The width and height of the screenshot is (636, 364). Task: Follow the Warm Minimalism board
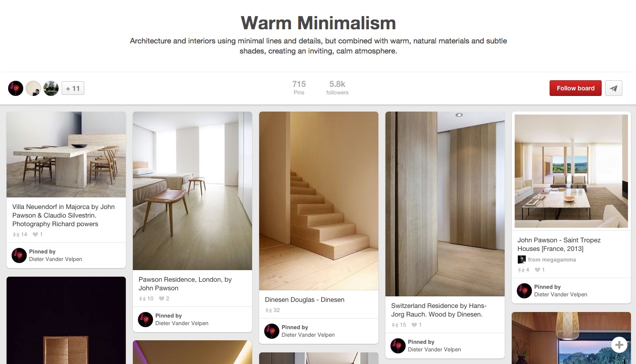(x=575, y=88)
